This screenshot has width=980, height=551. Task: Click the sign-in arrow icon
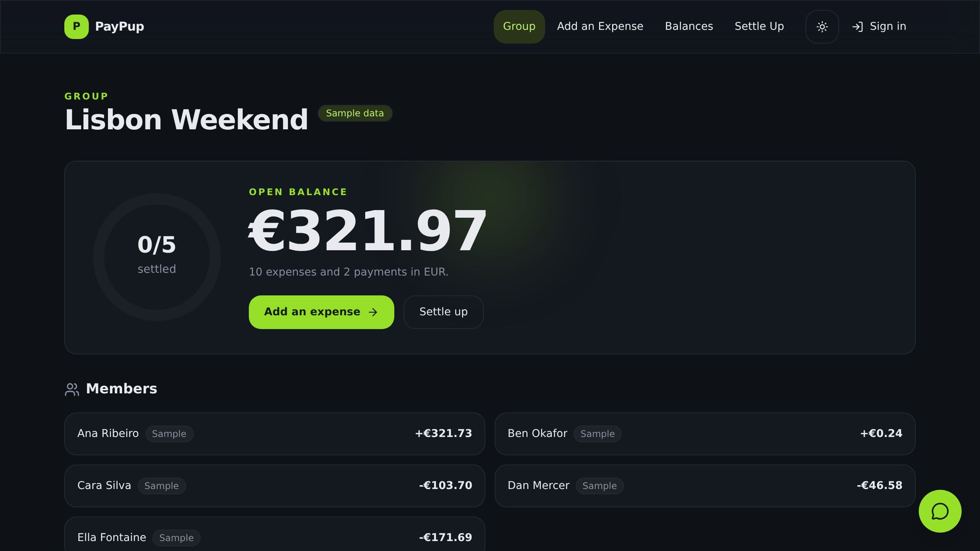coord(857,26)
